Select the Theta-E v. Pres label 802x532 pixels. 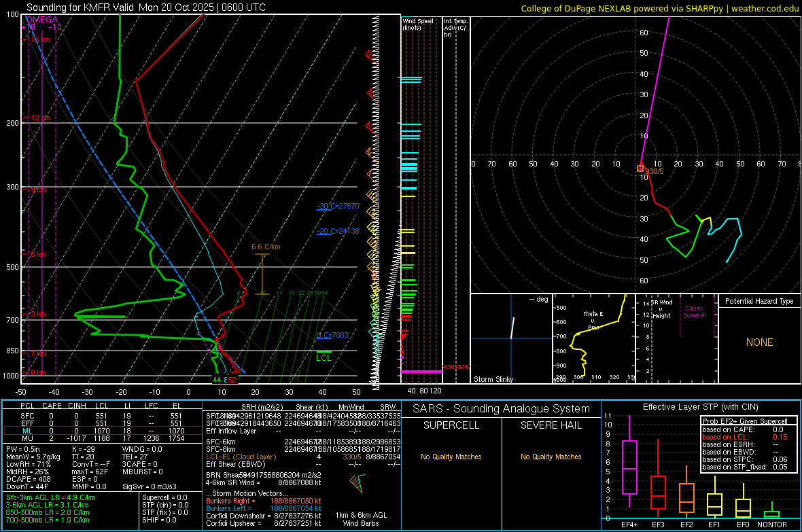click(593, 320)
